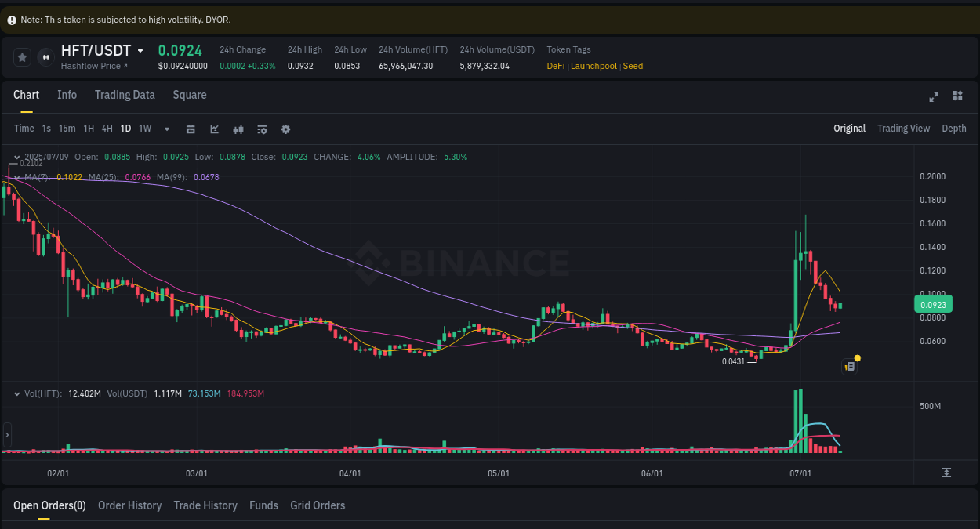Select the line chart type icon
The image size is (980, 529).
click(x=214, y=129)
